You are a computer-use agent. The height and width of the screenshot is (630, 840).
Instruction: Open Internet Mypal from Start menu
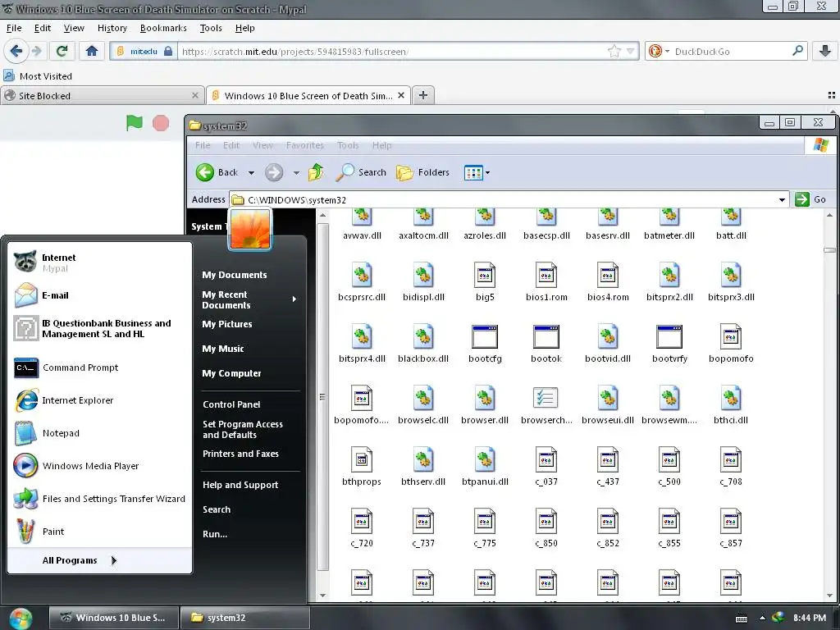99,262
